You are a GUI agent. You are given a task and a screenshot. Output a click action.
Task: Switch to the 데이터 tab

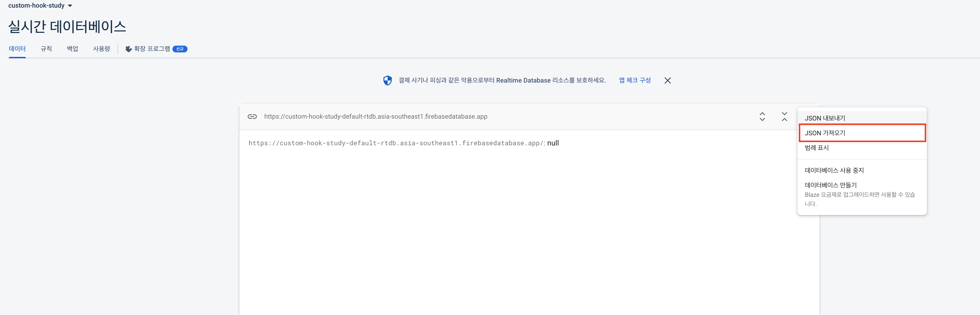pyautogui.click(x=17, y=49)
